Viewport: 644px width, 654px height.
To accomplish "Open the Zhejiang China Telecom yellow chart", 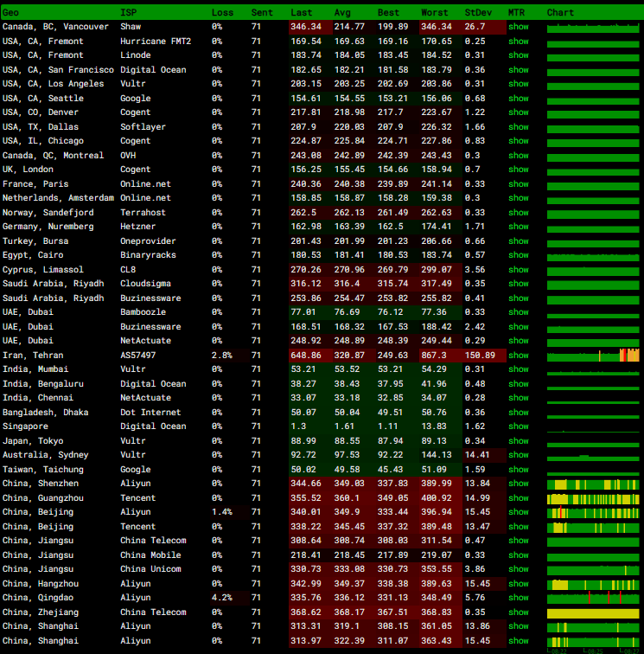I will pos(593,613).
